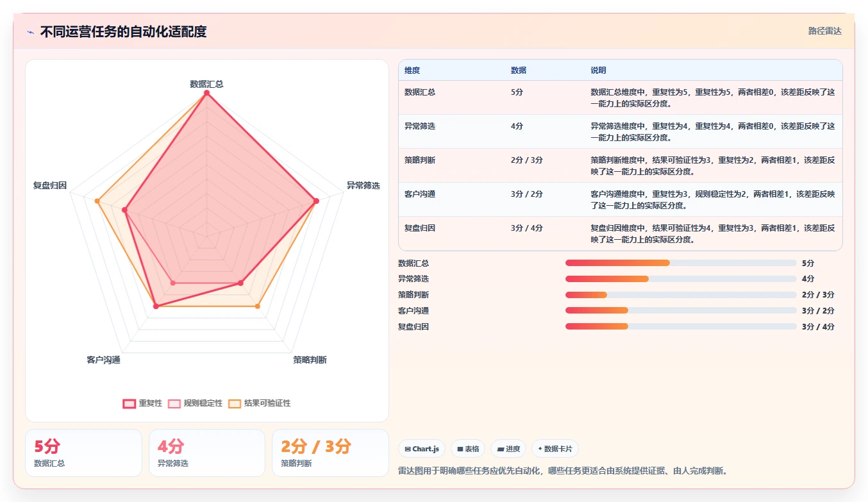Click the 策略判断 radar axis label

[x=310, y=360]
